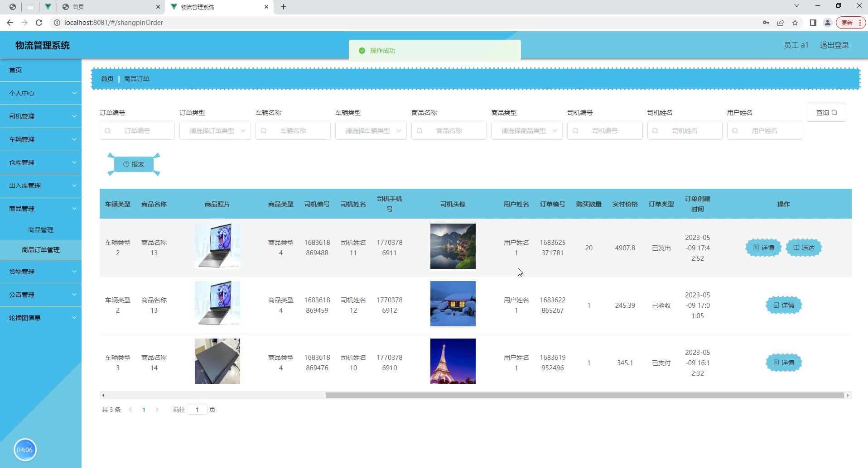Click the table horizontal scrollbar
The image size is (868, 468).
pos(584,395)
